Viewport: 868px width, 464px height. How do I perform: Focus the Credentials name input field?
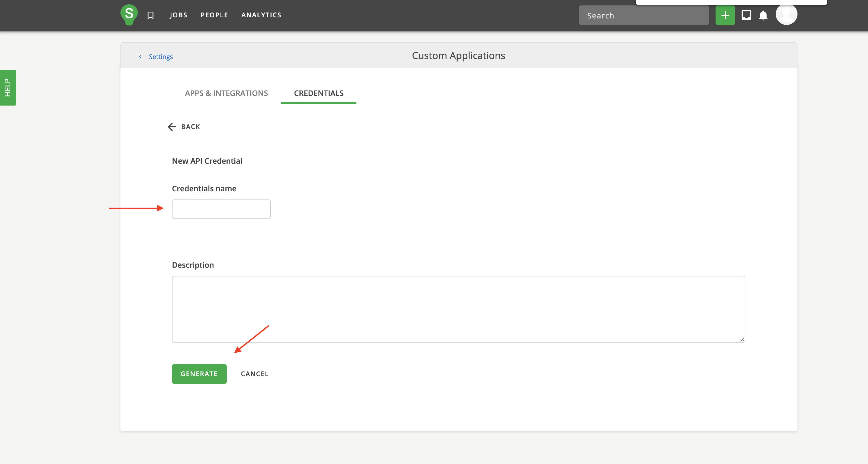click(221, 209)
